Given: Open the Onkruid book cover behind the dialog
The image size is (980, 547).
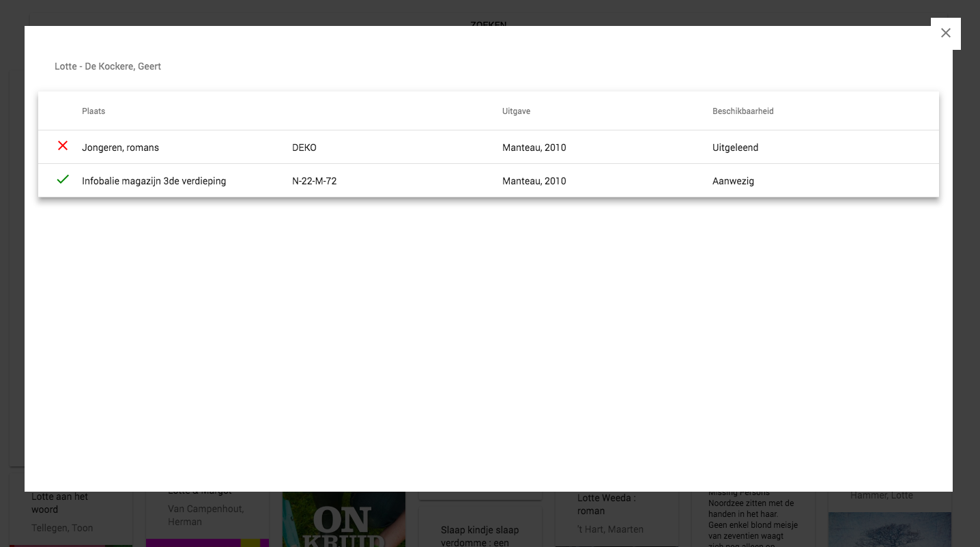Looking at the screenshot, I should (344, 519).
